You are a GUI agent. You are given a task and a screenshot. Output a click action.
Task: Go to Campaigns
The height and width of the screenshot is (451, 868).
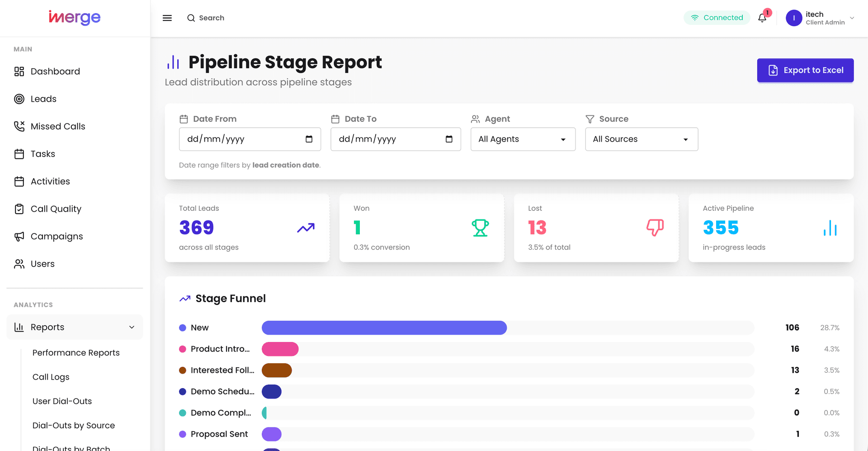click(75, 237)
